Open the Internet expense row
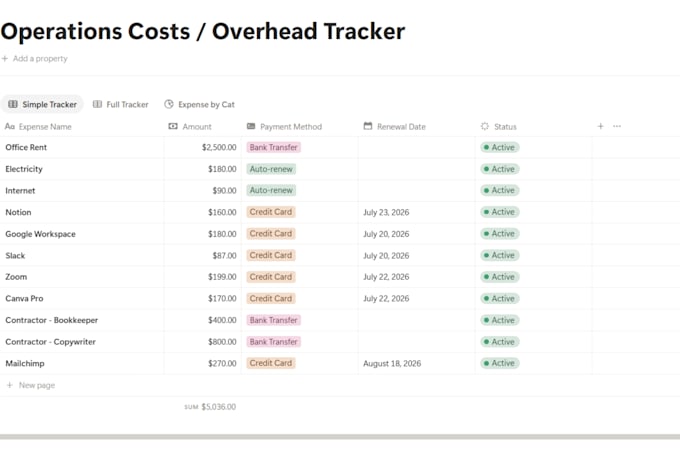The width and height of the screenshot is (680, 459). [x=20, y=191]
